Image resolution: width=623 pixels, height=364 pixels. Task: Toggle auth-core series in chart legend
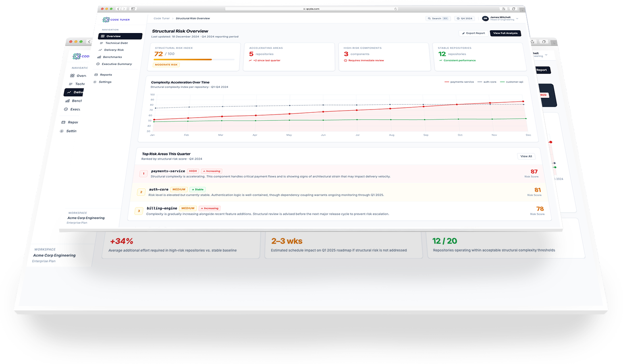[x=487, y=82]
